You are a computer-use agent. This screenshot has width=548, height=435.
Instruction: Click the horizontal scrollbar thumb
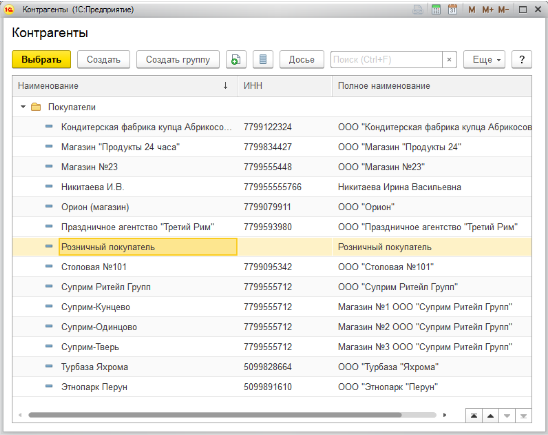click(x=215, y=415)
